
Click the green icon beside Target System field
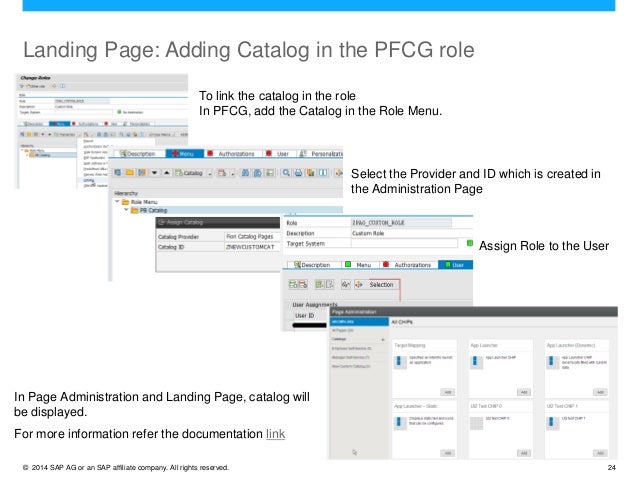click(x=470, y=243)
